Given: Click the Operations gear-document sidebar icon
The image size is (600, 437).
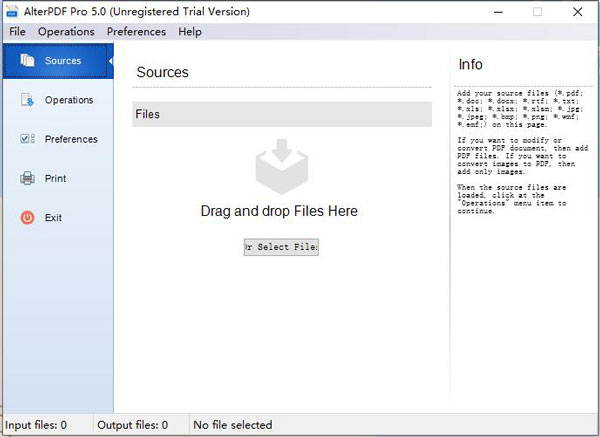Looking at the screenshot, I should tap(27, 100).
